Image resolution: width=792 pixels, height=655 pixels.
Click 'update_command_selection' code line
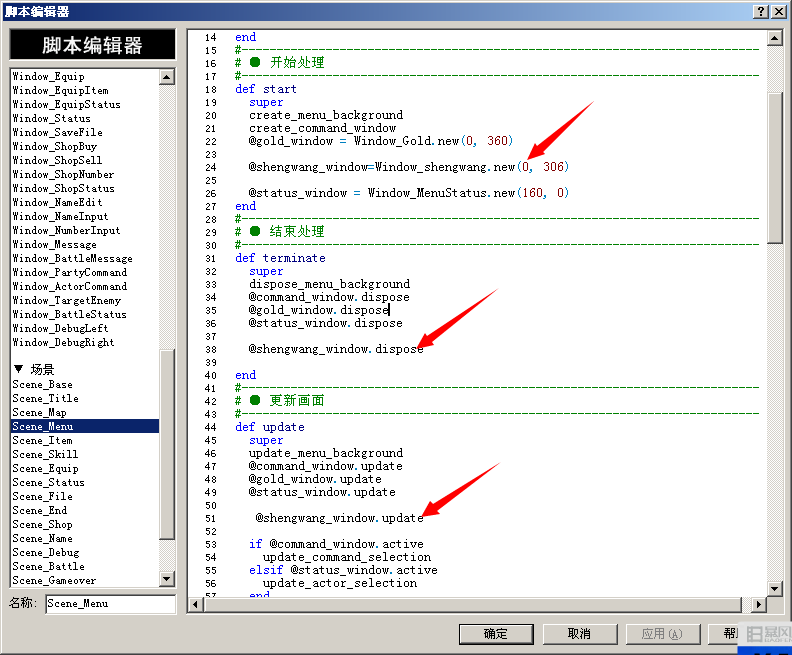pyautogui.click(x=347, y=557)
